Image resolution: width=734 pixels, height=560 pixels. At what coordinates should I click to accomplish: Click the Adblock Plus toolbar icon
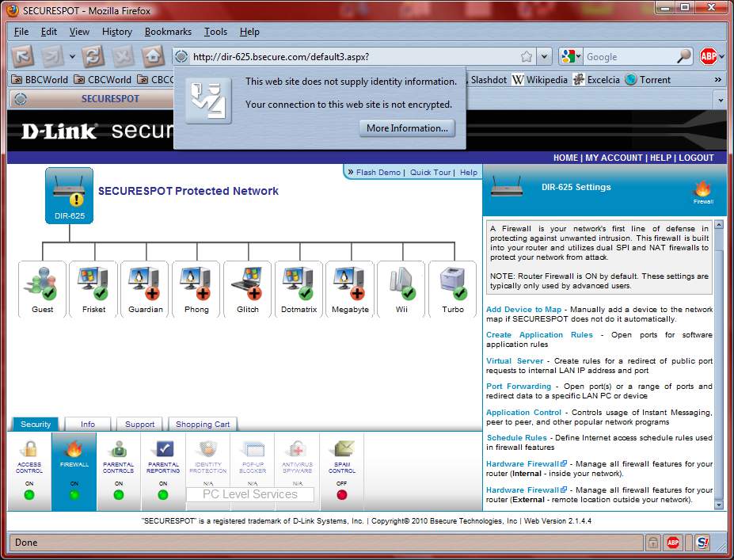(708, 57)
